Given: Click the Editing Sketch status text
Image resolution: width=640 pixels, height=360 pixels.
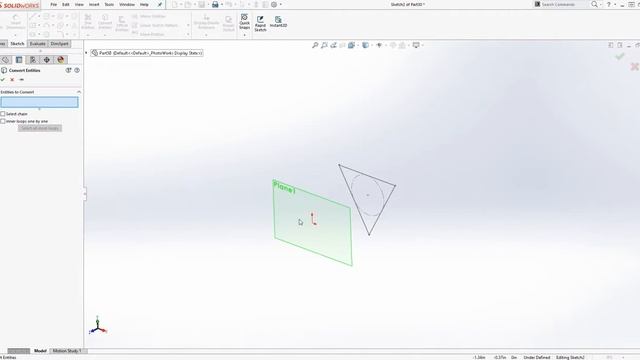Looking at the screenshot, I should coord(570,357).
